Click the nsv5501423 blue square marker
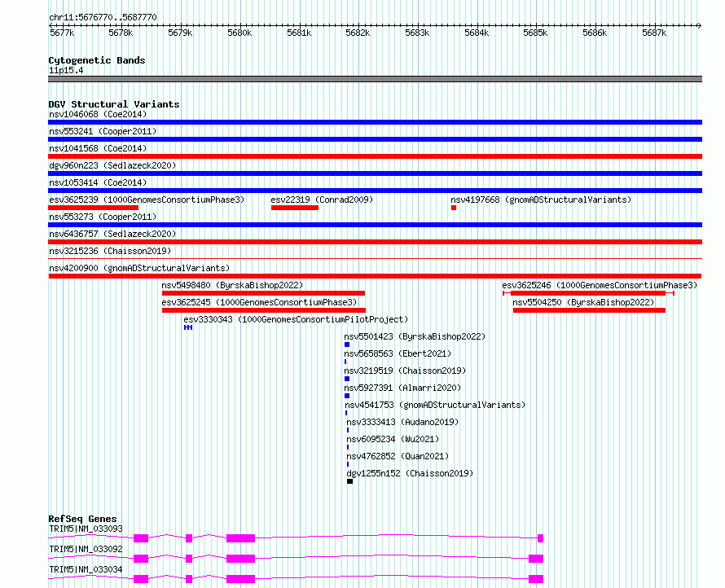 point(347,344)
